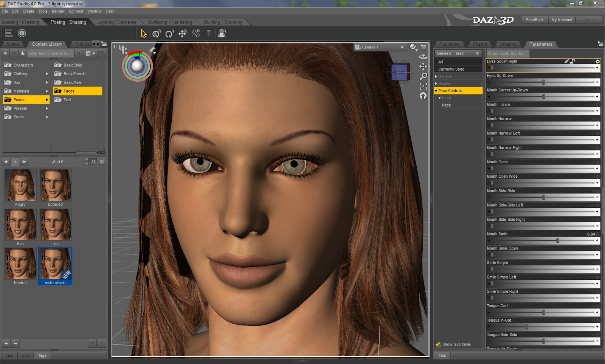
Task: Click the FeedBack button
Action: pyautogui.click(x=534, y=20)
